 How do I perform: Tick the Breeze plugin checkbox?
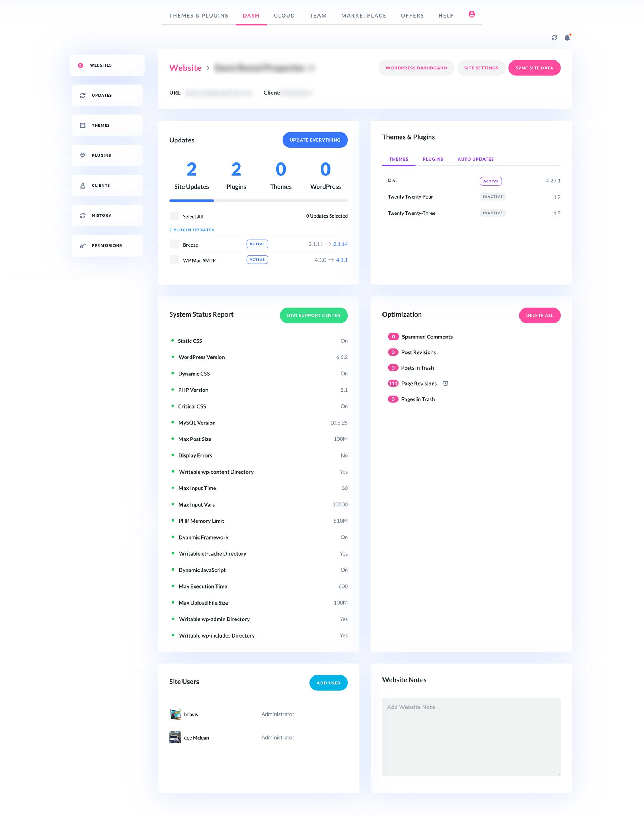point(174,244)
